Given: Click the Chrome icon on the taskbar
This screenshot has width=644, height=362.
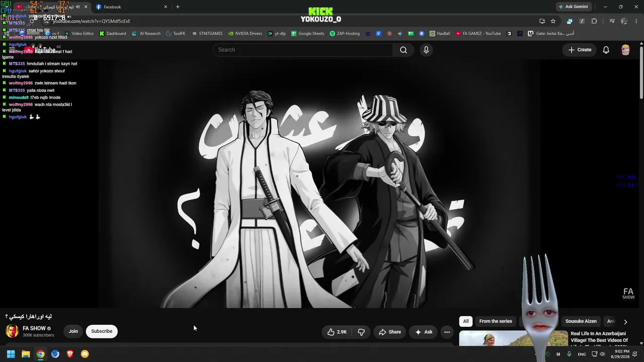Looking at the screenshot, I should click(x=40, y=354).
